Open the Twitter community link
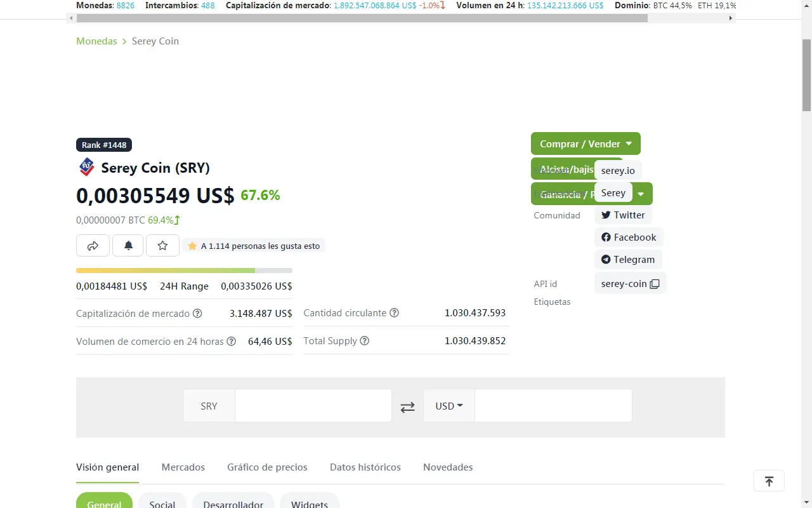Image resolution: width=812 pixels, height=508 pixels. pos(623,215)
